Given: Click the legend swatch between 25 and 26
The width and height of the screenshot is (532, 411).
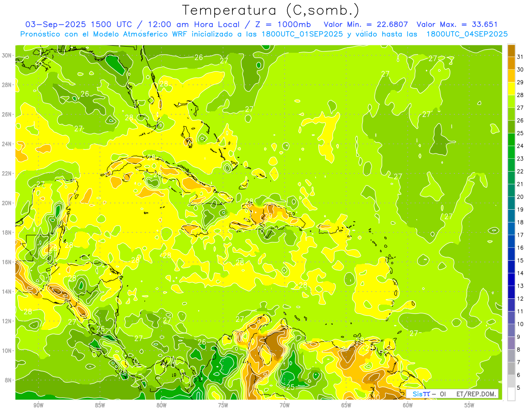Looking at the screenshot, I should [511, 127].
